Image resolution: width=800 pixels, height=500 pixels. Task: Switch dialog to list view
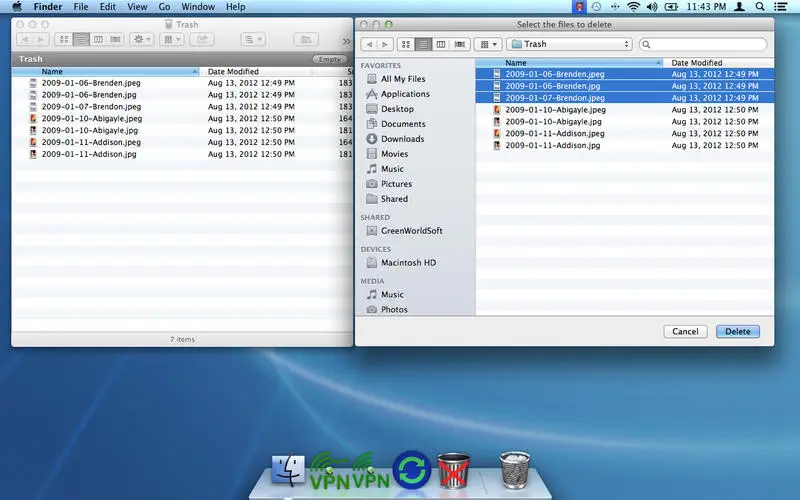point(423,44)
